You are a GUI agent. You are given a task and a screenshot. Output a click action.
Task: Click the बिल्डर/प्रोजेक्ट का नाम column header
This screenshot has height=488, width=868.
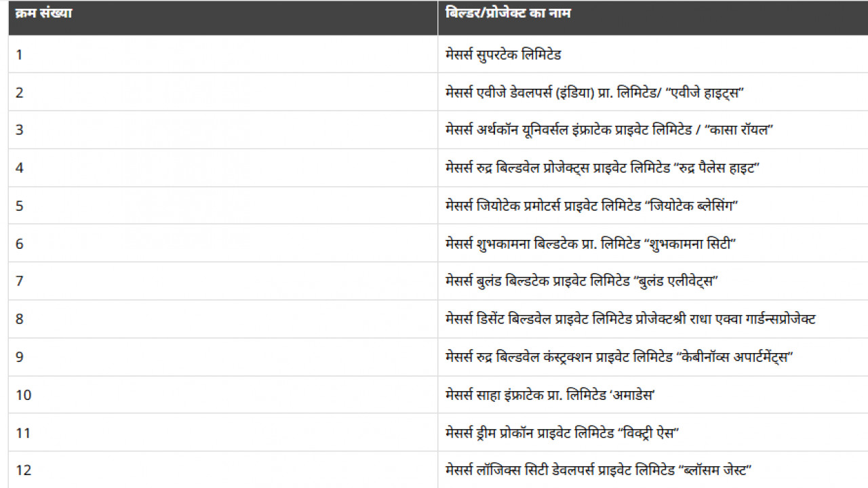[653, 18]
